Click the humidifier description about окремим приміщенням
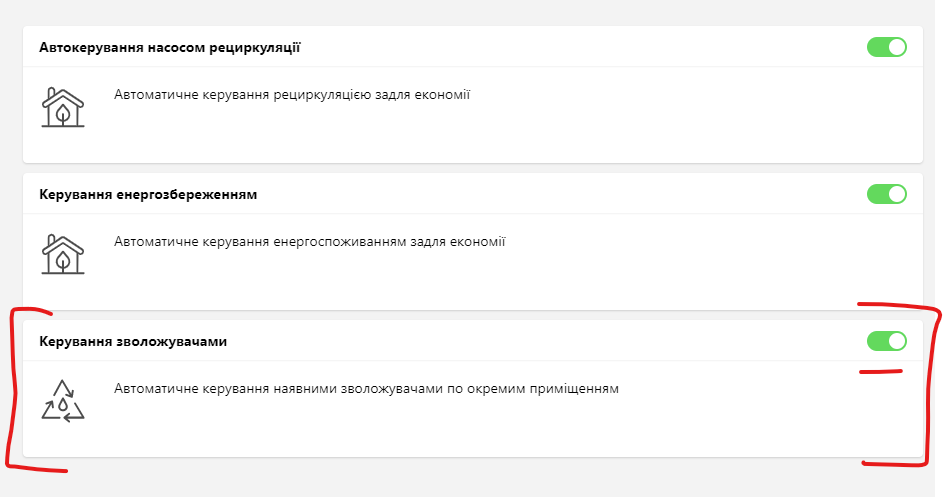This screenshot has height=497, width=945. (x=366, y=388)
